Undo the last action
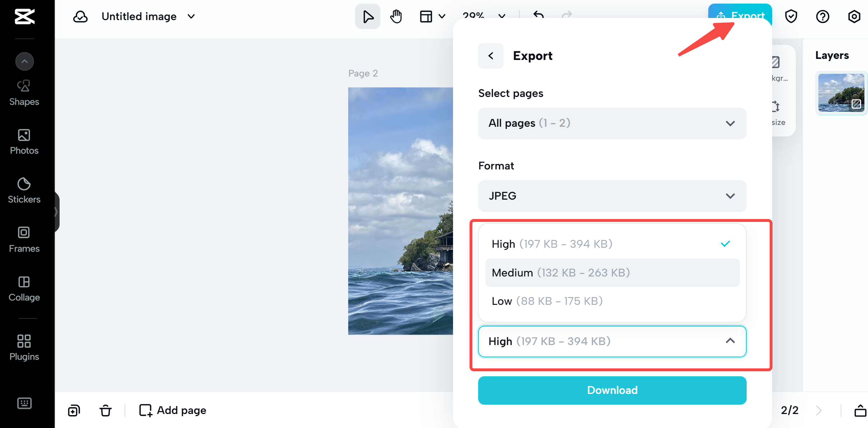 (538, 16)
